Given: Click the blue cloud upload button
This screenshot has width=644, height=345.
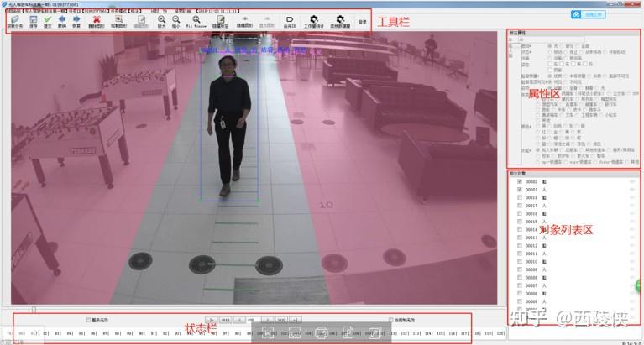Looking at the screenshot, I should 588,14.
